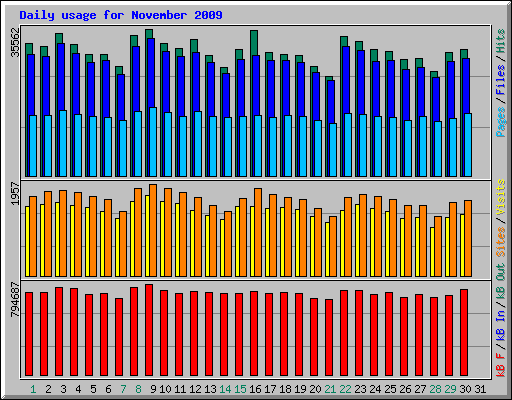This screenshot has width=512, height=400.
Task: Click the cyan pages bar for day 9
Action: click(153, 142)
